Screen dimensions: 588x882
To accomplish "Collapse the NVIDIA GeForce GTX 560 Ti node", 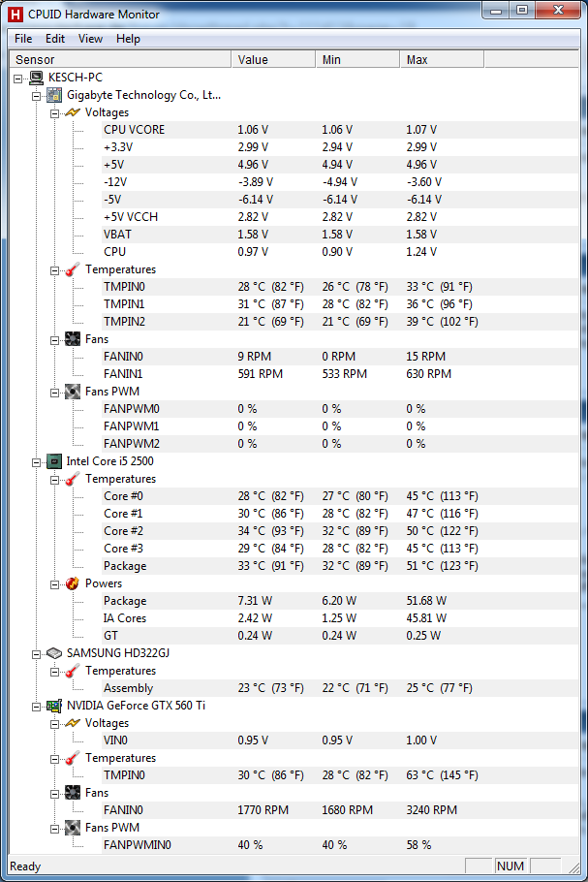I will tap(36, 707).
